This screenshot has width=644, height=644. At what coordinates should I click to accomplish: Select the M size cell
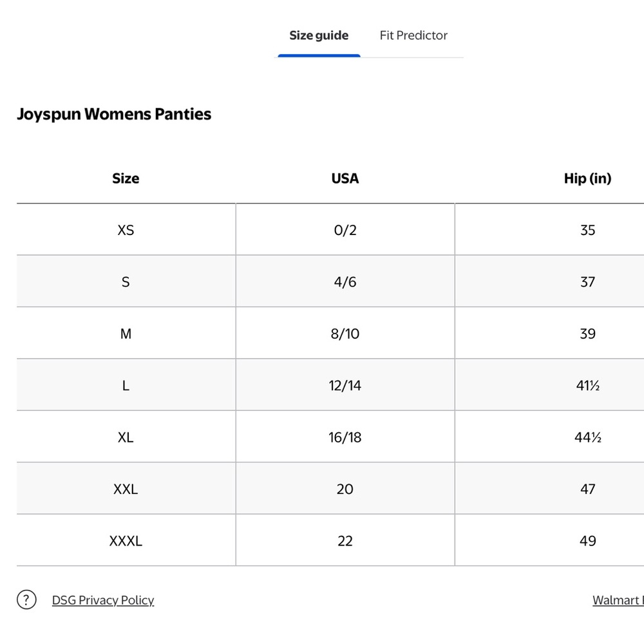pos(126,334)
